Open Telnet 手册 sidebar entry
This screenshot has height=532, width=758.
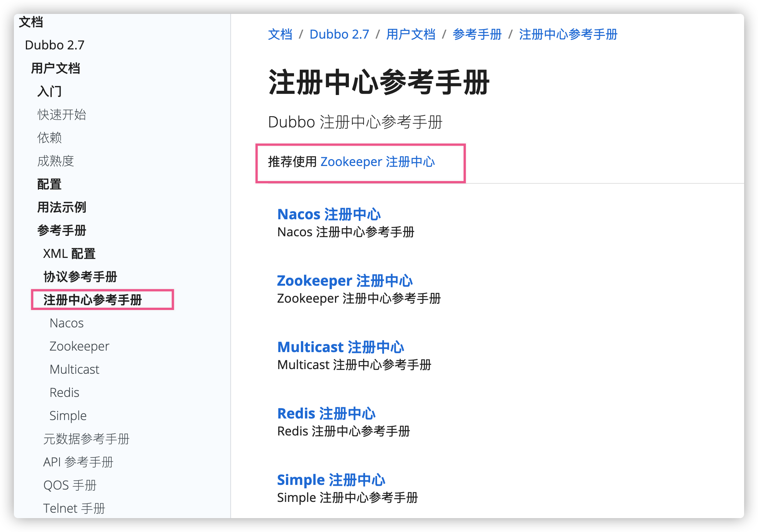[74, 508]
